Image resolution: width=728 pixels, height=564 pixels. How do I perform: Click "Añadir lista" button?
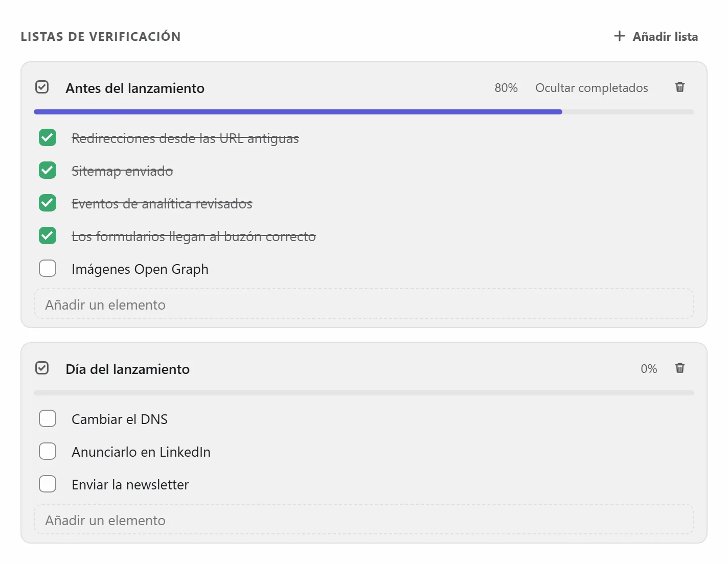[x=656, y=36]
